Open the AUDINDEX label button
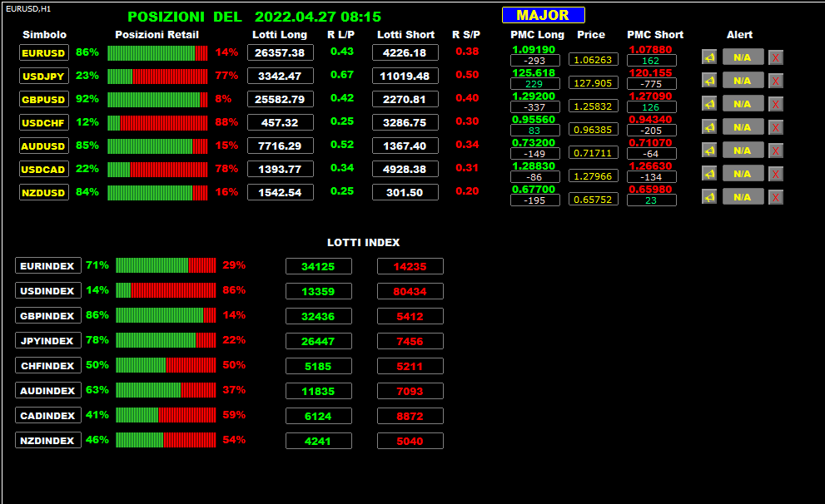This screenshot has height=504, width=825. 48,391
